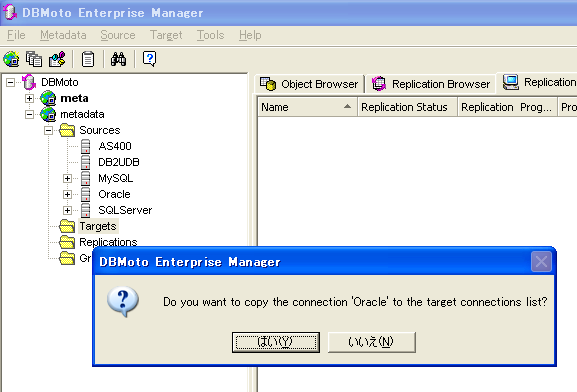The height and width of the screenshot is (392, 577).
Task: Select the MySQL source label
Action: point(116,178)
